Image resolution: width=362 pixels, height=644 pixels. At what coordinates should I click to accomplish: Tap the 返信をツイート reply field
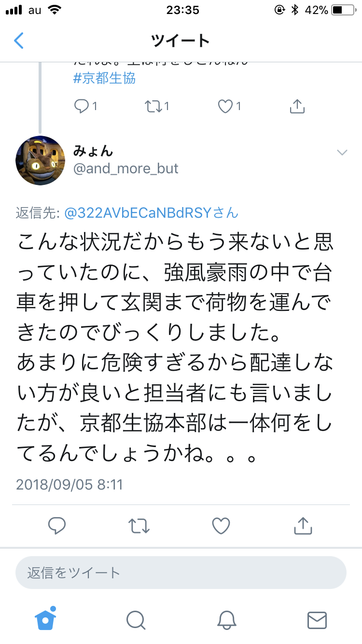pyautogui.click(x=181, y=573)
